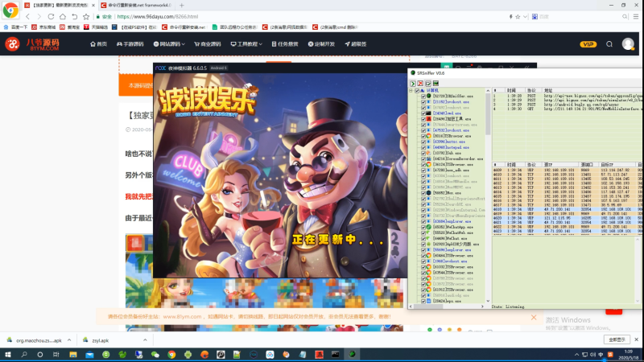The height and width of the screenshot is (362, 644).
Task: Click the browser address bar URL
Action: tap(158, 17)
